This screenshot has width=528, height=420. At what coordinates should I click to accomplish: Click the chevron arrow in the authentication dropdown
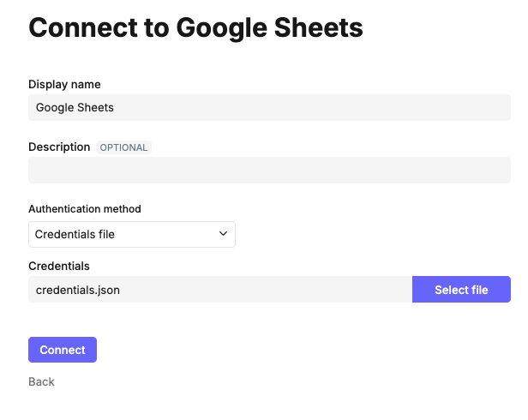pyautogui.click(x=224, y=234)
